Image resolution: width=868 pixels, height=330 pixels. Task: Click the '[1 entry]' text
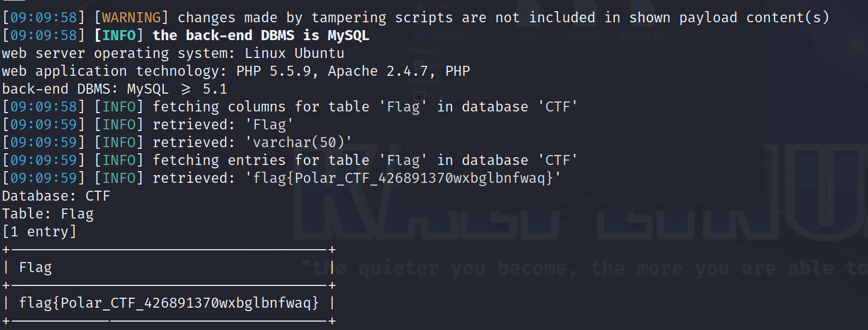click(x=39, y=232)
